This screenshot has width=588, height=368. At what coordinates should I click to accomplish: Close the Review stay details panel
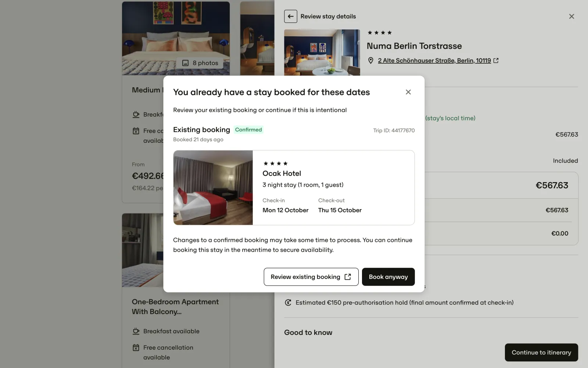(571, 16)
